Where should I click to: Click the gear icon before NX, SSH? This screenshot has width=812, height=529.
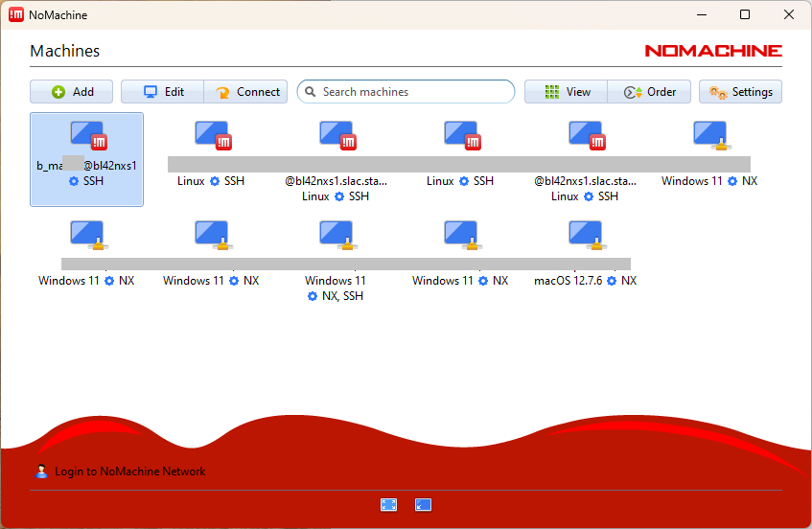tap(313, 296)
